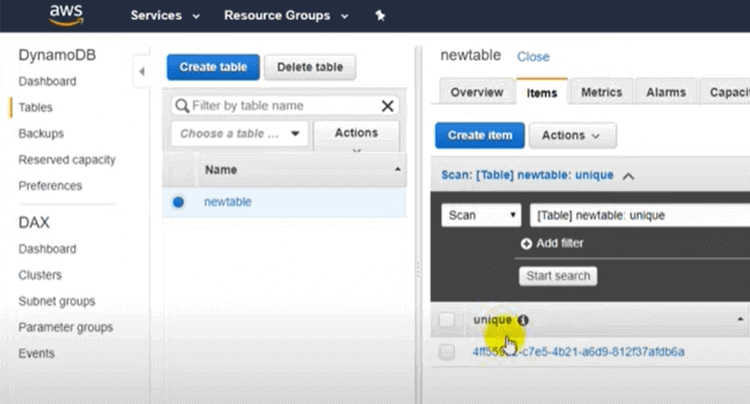Screen dimensions: 750x404
Task: Click the pin shortcut icon in the top bar
Action: tap(380, 16)
